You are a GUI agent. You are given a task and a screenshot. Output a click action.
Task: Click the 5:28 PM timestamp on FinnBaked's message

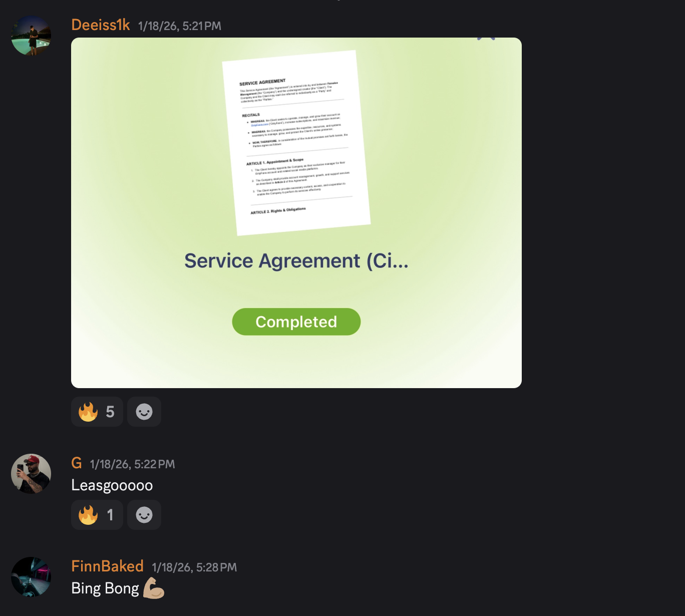point(195,567)
